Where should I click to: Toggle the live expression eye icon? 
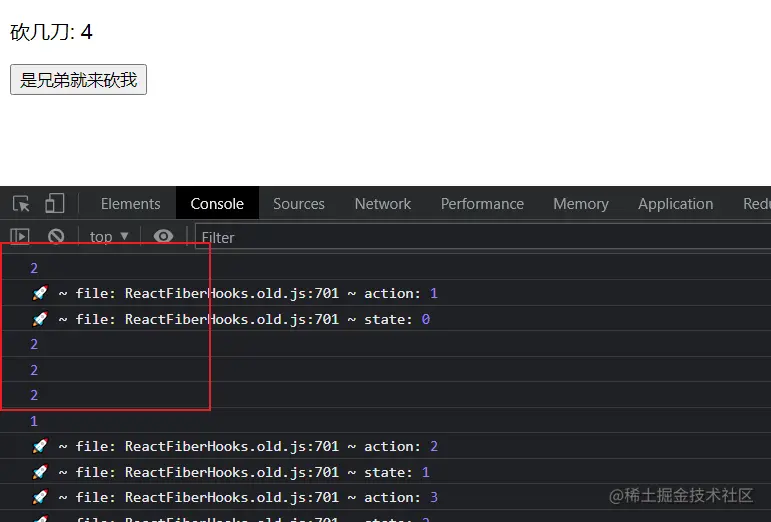coord(163,236)
